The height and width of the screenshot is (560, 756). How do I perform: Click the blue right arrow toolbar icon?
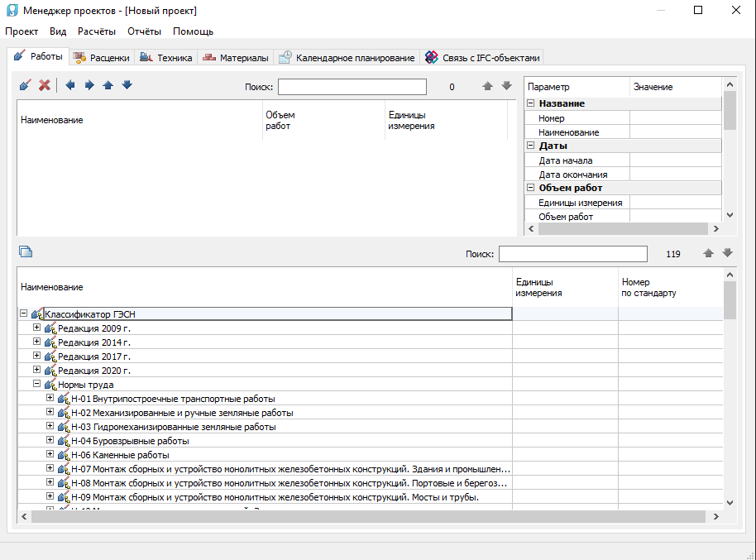pyautogui.click(x=89, y=85)
